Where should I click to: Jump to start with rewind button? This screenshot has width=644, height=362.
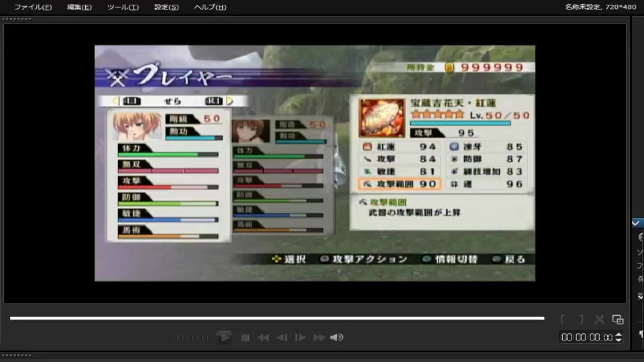click(x=263, y=338)
